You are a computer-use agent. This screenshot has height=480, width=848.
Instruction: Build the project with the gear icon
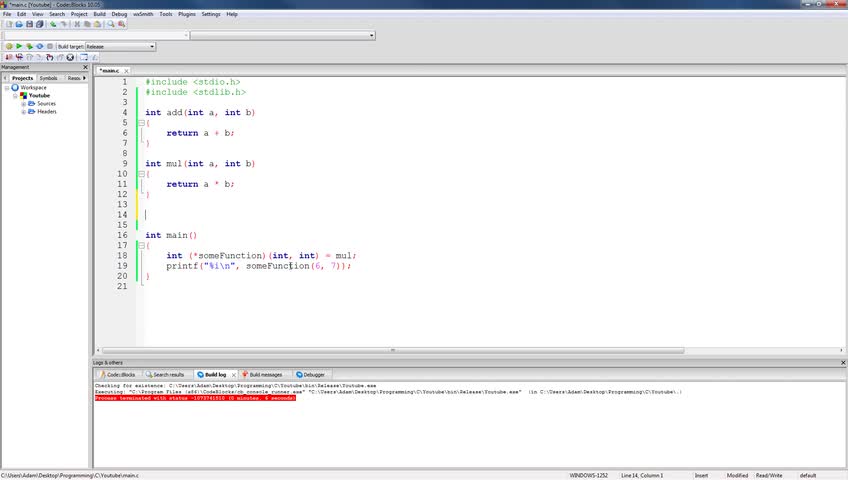coord(9,46)
